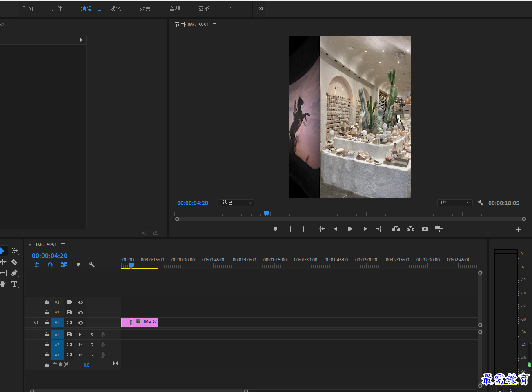
Task: Export a frame with the camera icon
Action: pyautogui.click(x=425, y=229)
